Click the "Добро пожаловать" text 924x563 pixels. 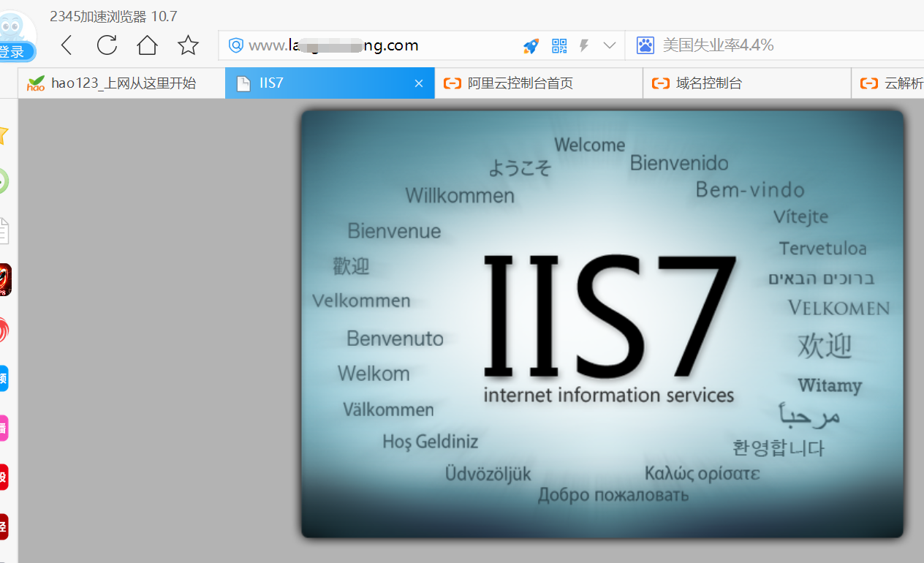tap(613, 495)
